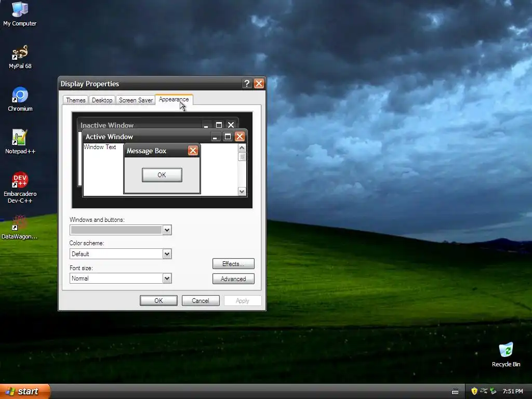532x399 pixels.
Task: Click the preview Active Window minimize icon
Action: click(x=215, y=137)
